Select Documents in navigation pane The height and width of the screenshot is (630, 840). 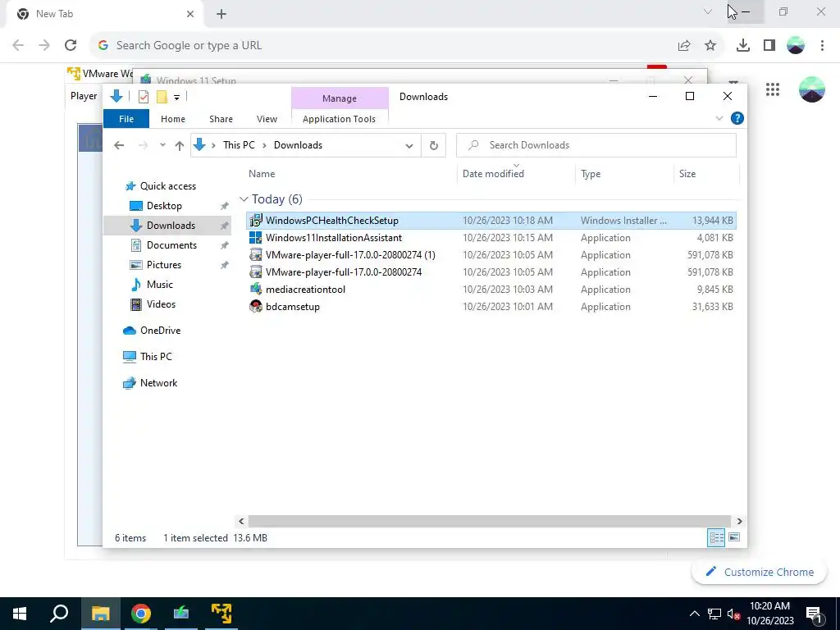click(171, 244)
